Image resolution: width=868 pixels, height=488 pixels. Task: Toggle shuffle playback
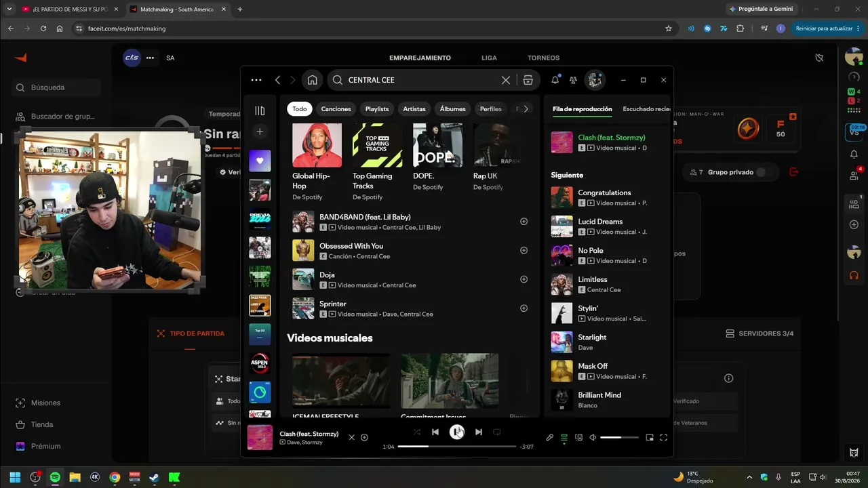tap(416, 432)
